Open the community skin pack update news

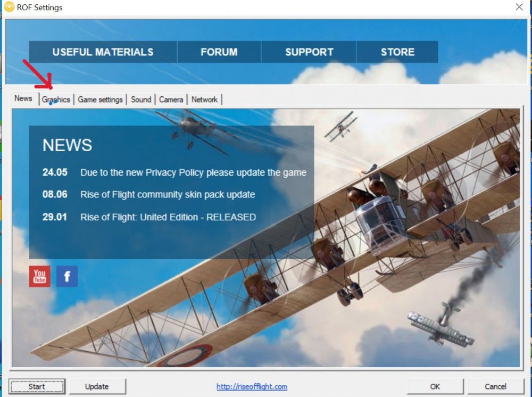168,195
